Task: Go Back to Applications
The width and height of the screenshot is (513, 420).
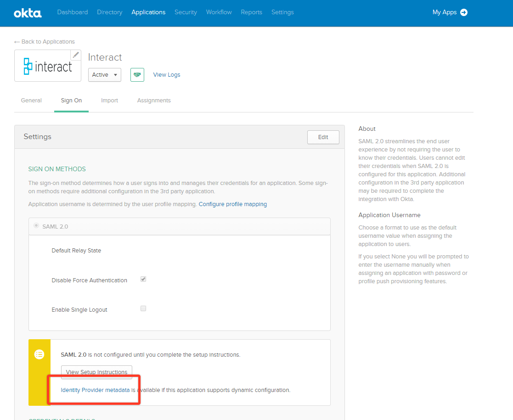Action: pyautogui.click(x=45, y=42)
